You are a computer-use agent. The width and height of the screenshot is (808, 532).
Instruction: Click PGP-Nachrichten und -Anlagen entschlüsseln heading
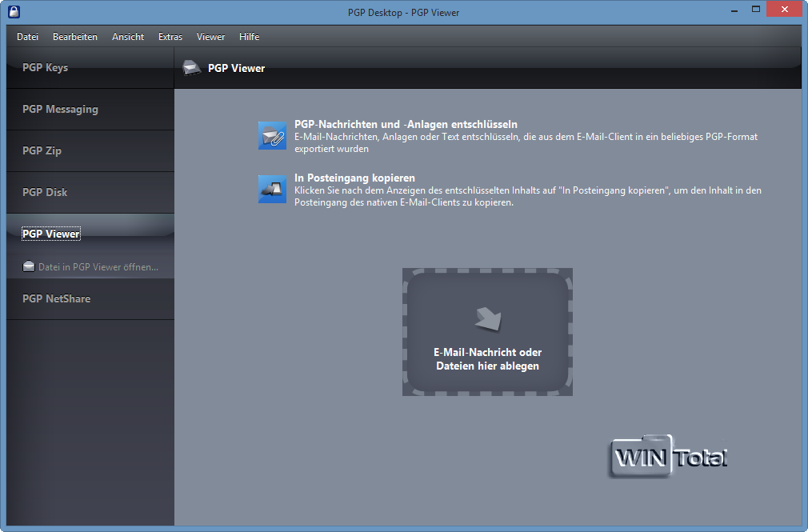point(406,124)
